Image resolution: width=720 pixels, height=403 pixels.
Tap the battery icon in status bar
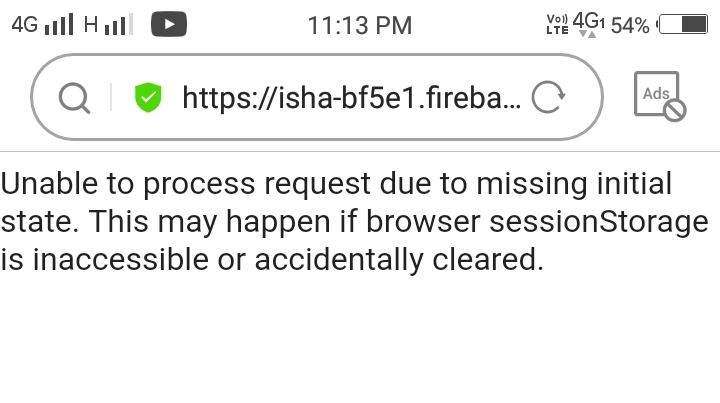coord(682,25)
